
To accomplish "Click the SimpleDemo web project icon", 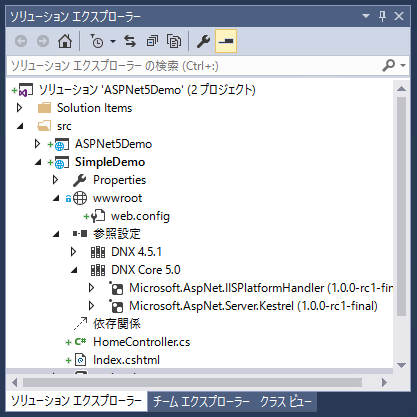I will tap(61, 162).
